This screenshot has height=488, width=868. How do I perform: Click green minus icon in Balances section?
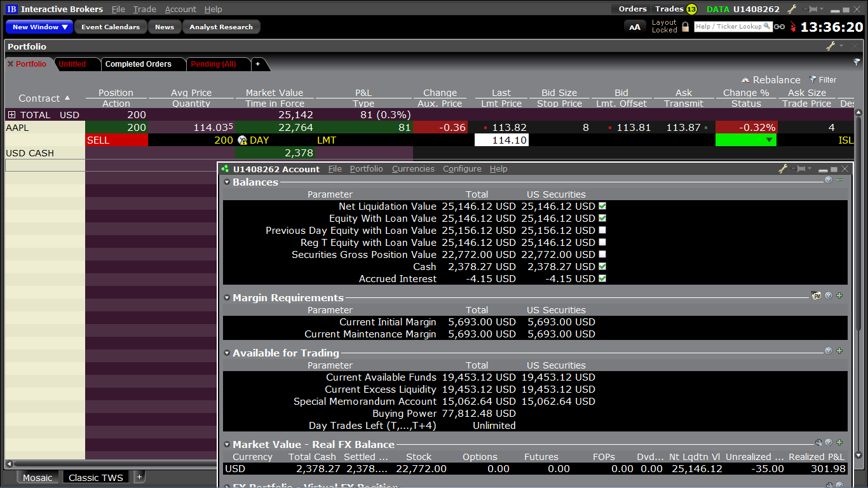(839, 180)
